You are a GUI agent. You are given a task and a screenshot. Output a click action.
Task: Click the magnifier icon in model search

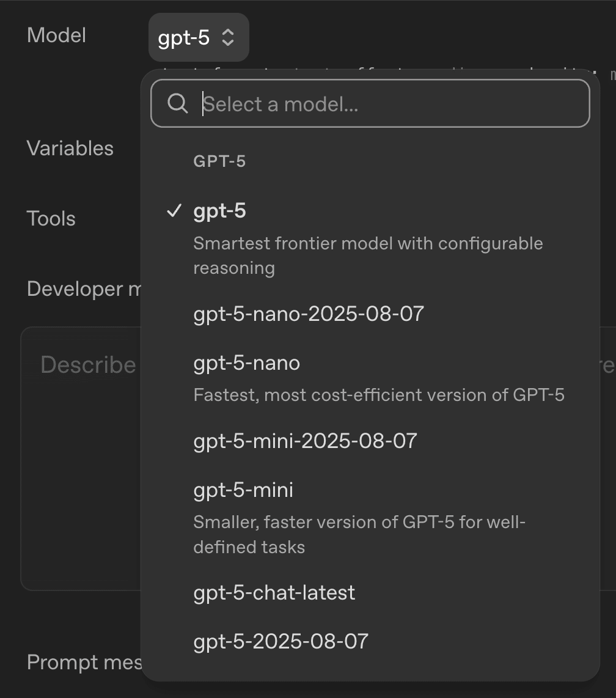tap(177, 104)
